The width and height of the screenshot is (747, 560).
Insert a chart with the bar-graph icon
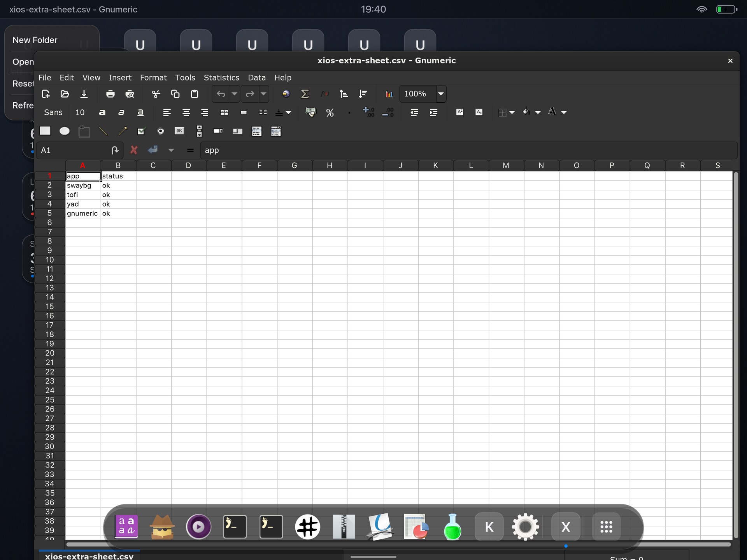[389, 94]
